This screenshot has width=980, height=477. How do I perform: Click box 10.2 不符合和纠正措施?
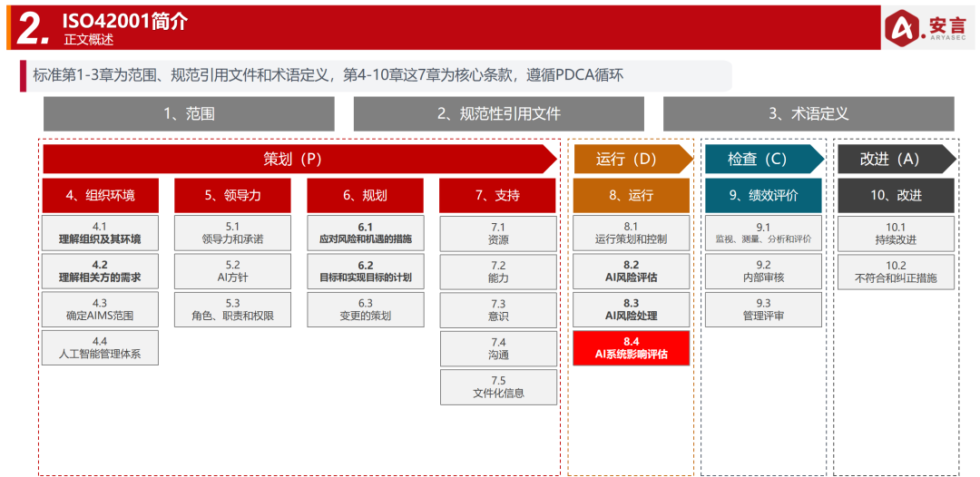tap(897, 271)
